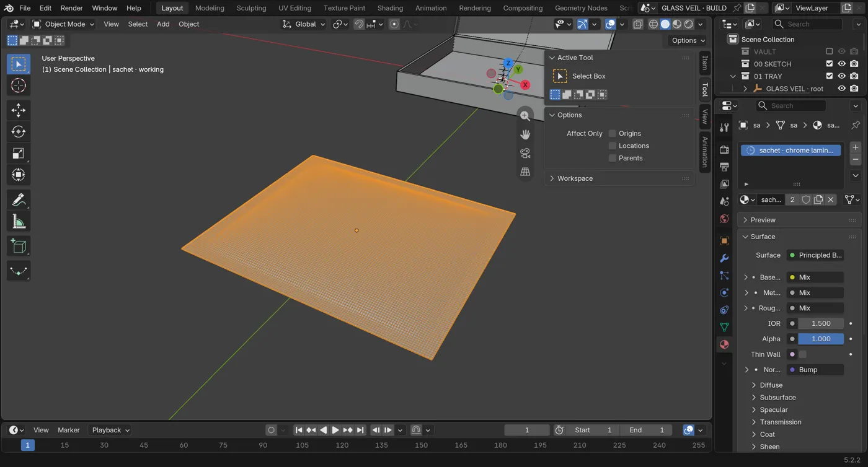Viewport: 868px width, 467px height.
Task: Select the Measure tool
Action: coord(19,221)
